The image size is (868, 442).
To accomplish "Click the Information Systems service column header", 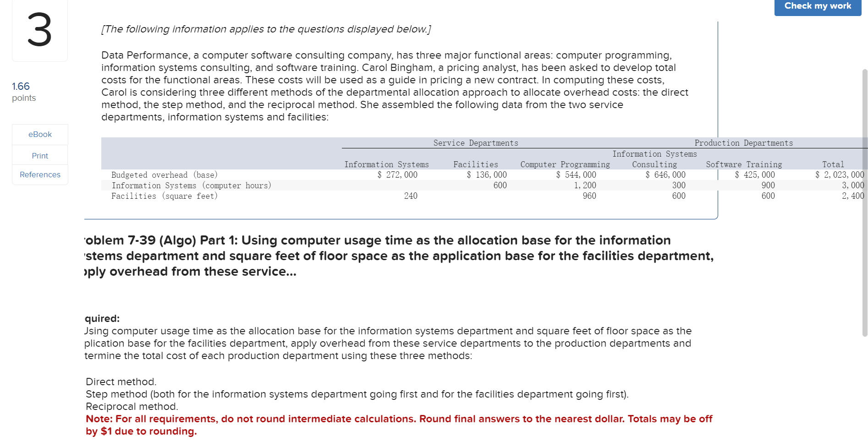I will pos(386,164).
